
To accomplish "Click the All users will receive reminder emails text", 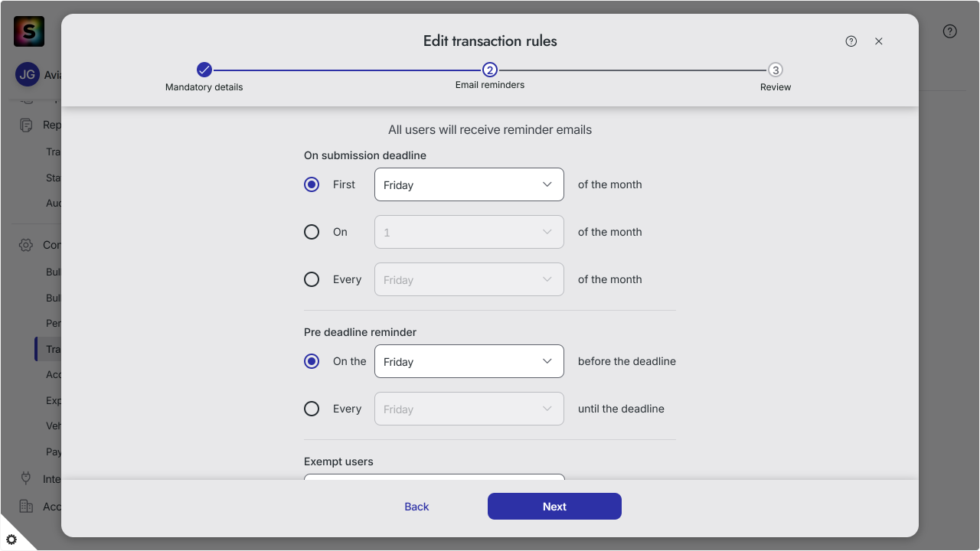I will tap(490, 129).
